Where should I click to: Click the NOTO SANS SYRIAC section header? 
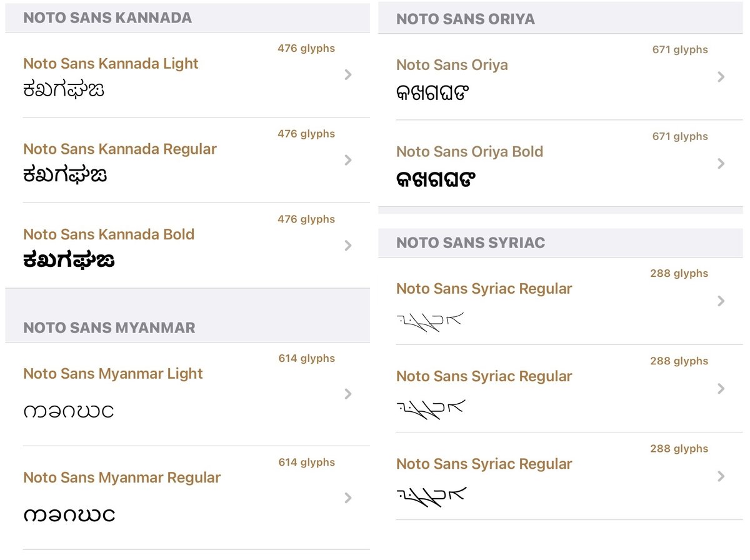(x=471, y=243)
